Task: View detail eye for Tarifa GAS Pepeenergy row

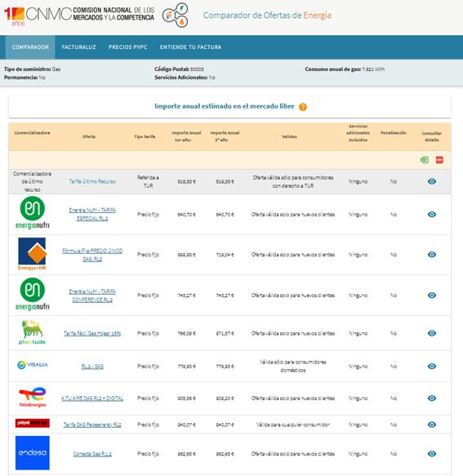Action: [x=432, y=425]
